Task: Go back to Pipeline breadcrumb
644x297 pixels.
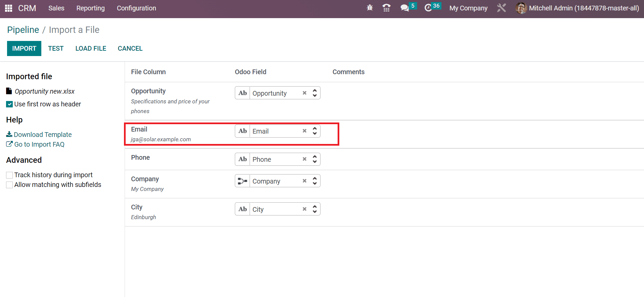Action: click(23, 30)
